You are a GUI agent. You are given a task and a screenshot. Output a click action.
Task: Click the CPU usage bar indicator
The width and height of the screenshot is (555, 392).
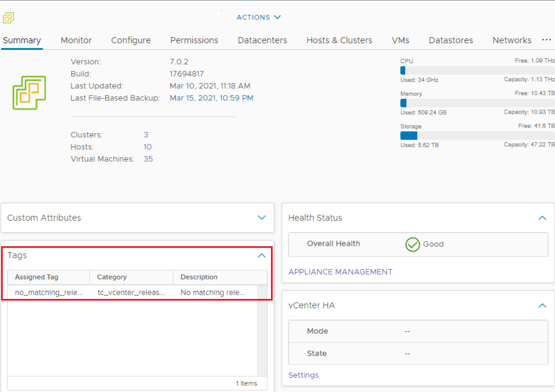[x=402, y=70]
